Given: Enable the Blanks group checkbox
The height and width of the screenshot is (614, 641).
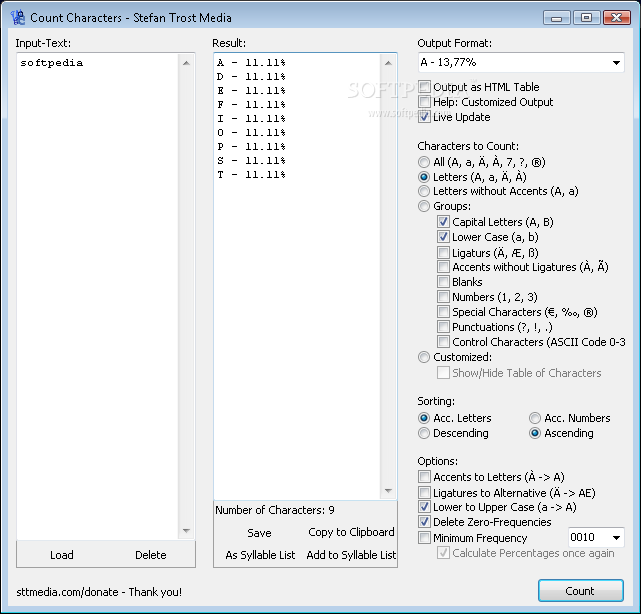Looking at the screenshot, I should pos(443,282).
